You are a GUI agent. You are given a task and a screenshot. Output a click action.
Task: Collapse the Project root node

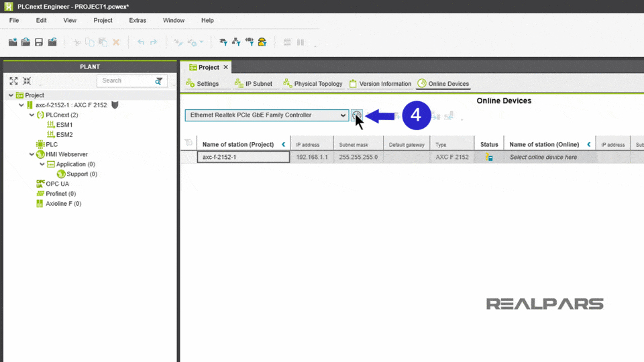[x=11, y=95]
